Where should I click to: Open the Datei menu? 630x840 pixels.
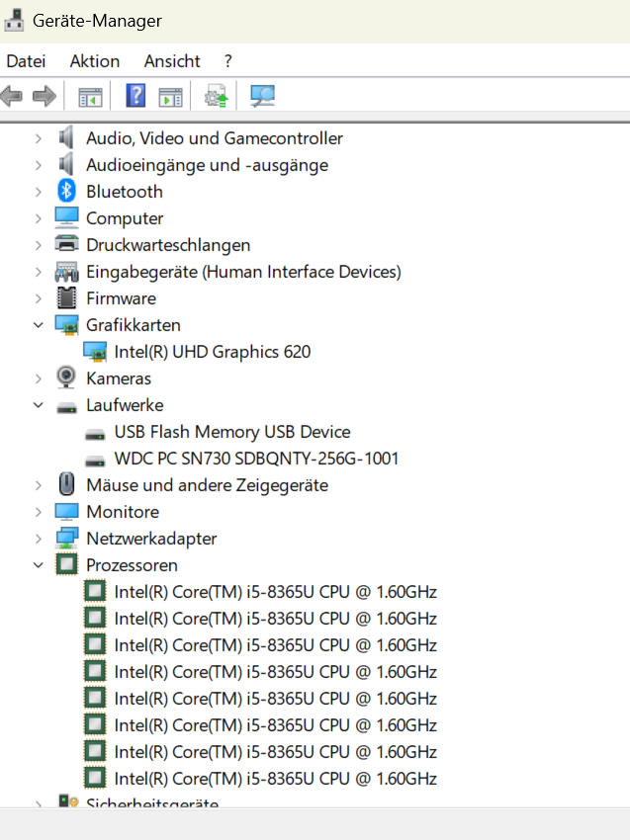click(26, 61)
